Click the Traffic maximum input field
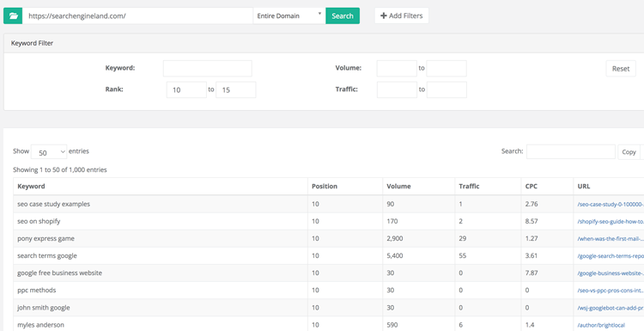Viewport: 644px width, 331px height. click(447, 89)
